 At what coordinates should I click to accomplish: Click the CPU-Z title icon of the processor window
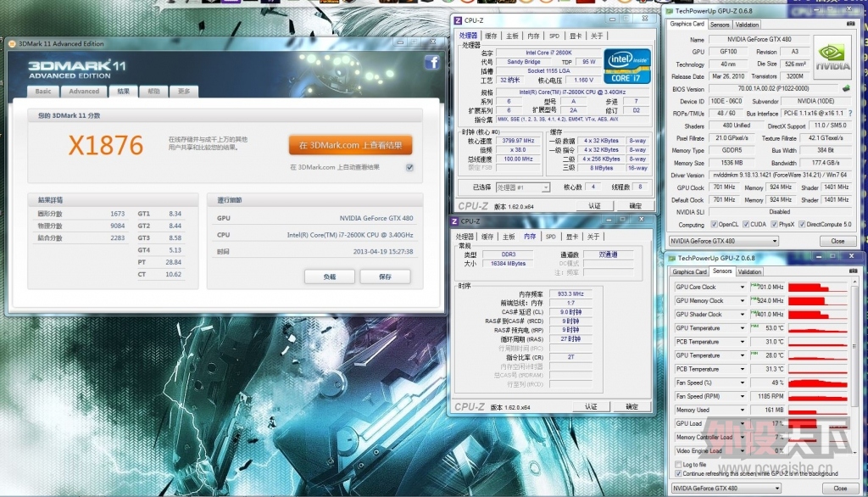(458, 20)
